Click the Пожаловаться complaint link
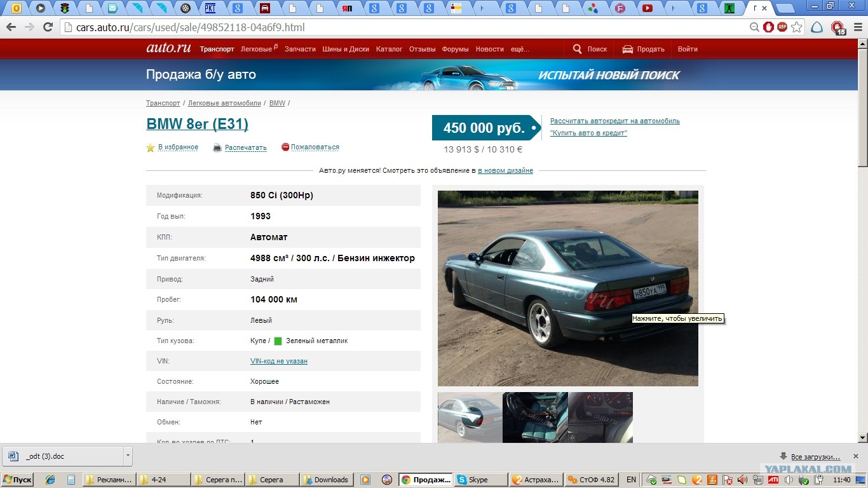 [315, 147]
